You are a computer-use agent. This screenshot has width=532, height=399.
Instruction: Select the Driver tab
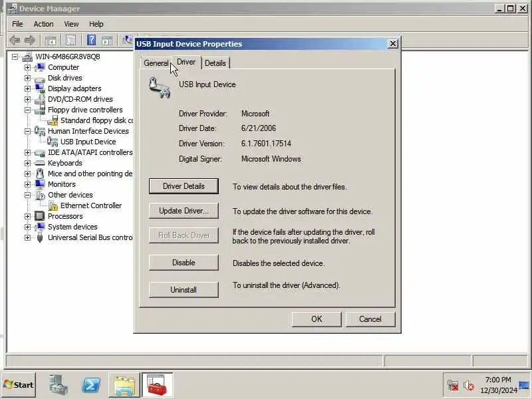click(x=186, y=63)
